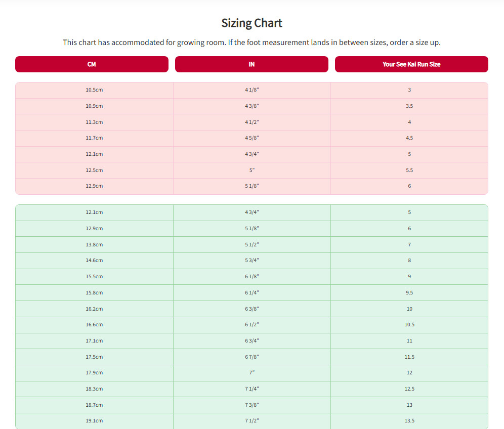
Task: Click the CM column header button
Action: (92, 64)
